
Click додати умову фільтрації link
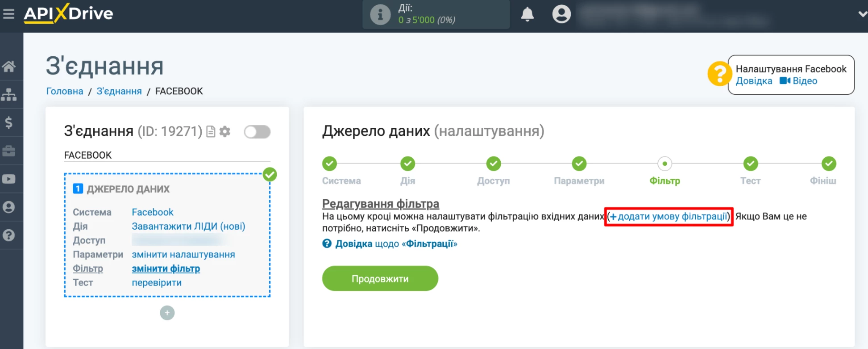[x=669, y=216]
